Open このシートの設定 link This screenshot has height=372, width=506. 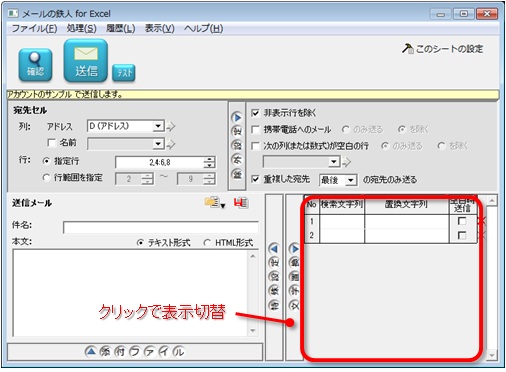tap(449, 49)
